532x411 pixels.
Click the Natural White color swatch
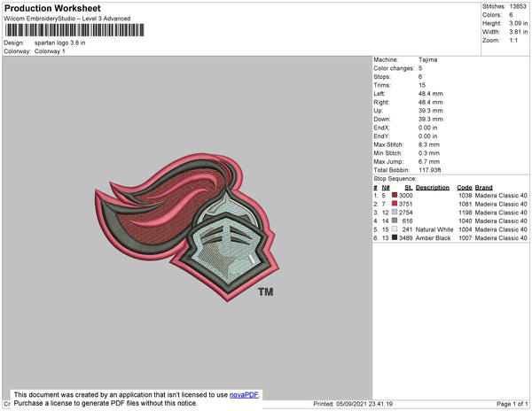point(395,229)
